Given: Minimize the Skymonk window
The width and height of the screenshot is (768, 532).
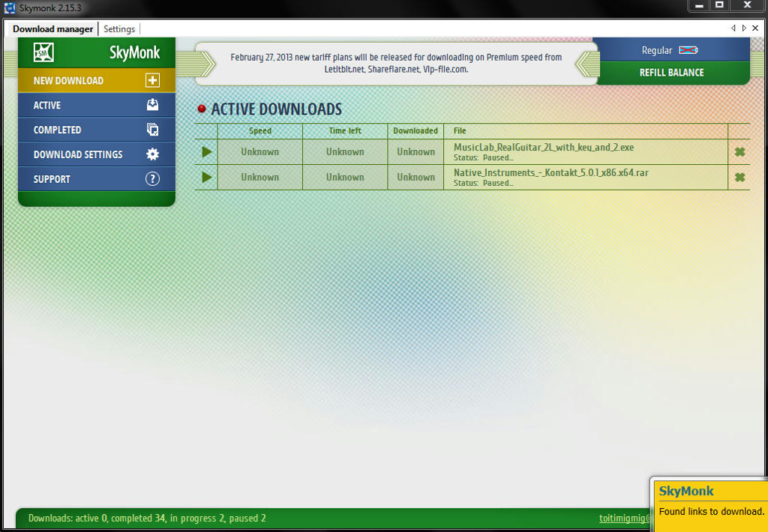Looking at the screenshot, I should tap(699, 6).
